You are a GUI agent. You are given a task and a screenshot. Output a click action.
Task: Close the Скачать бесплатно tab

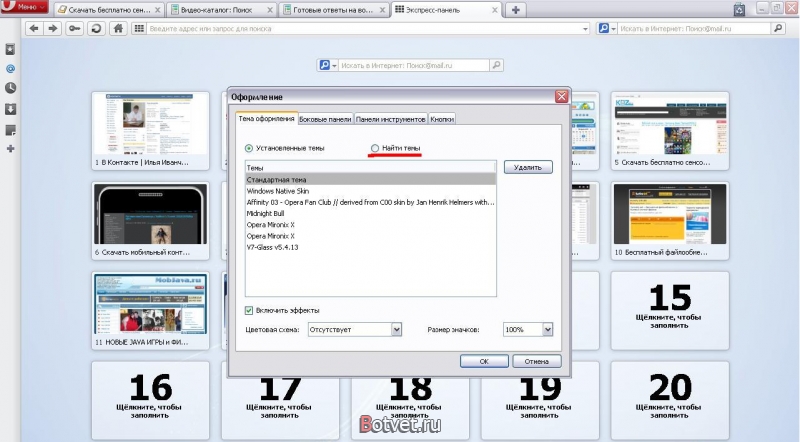pos(157,10)
